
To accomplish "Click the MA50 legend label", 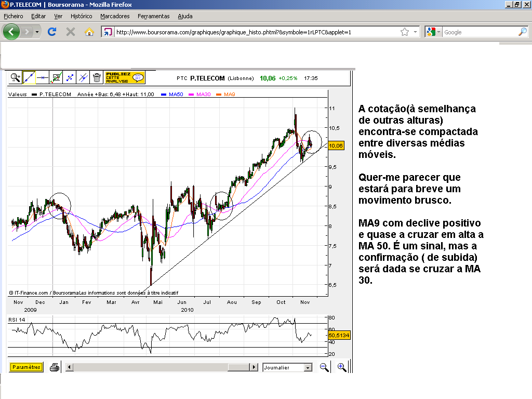I will click(x=176, y=95).
